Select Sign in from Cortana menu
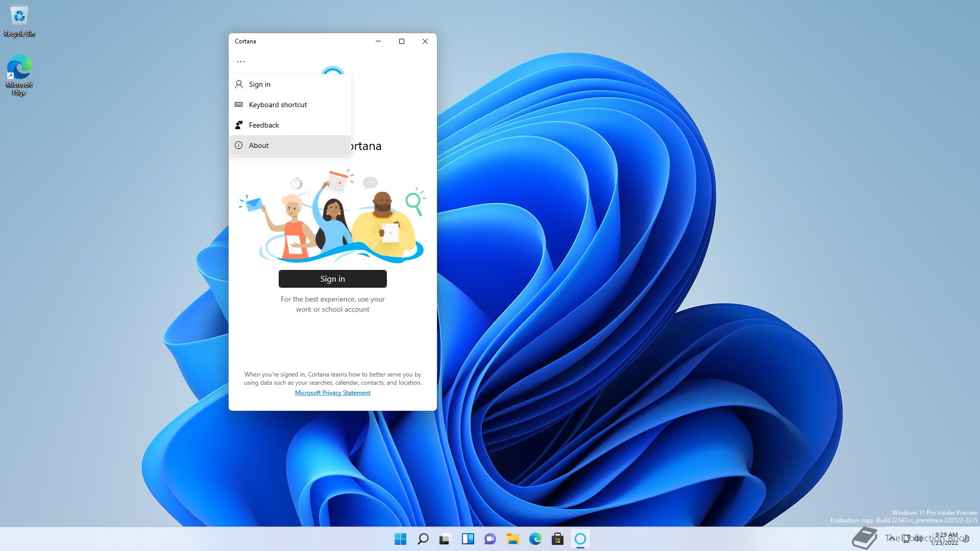The width and height of the screenshot is (980, 551). (x=290, y=84)
